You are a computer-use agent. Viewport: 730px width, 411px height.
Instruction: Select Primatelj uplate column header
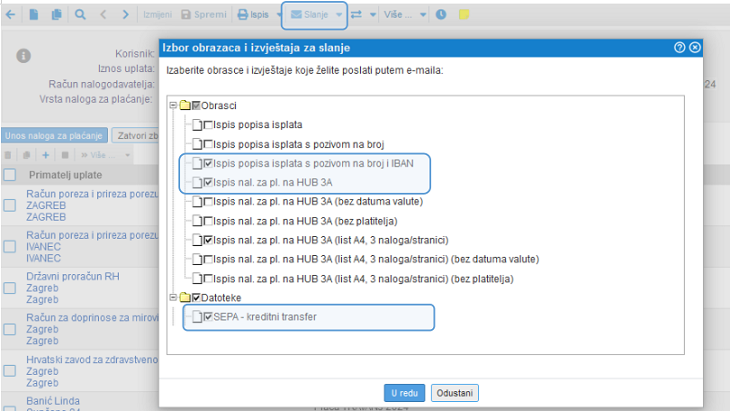pyautogui.click(x=66, y=175)
